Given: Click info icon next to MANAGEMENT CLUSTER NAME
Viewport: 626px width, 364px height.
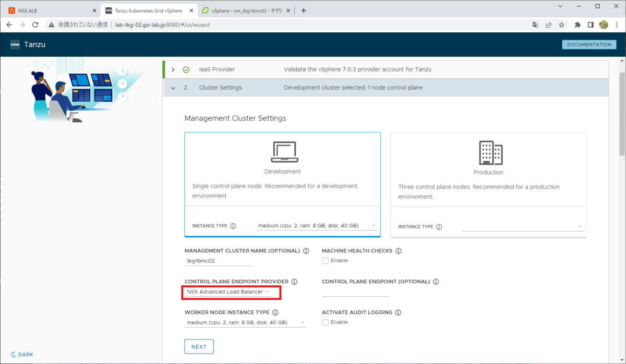Looking at the screenshot, I should pos(306,251).
